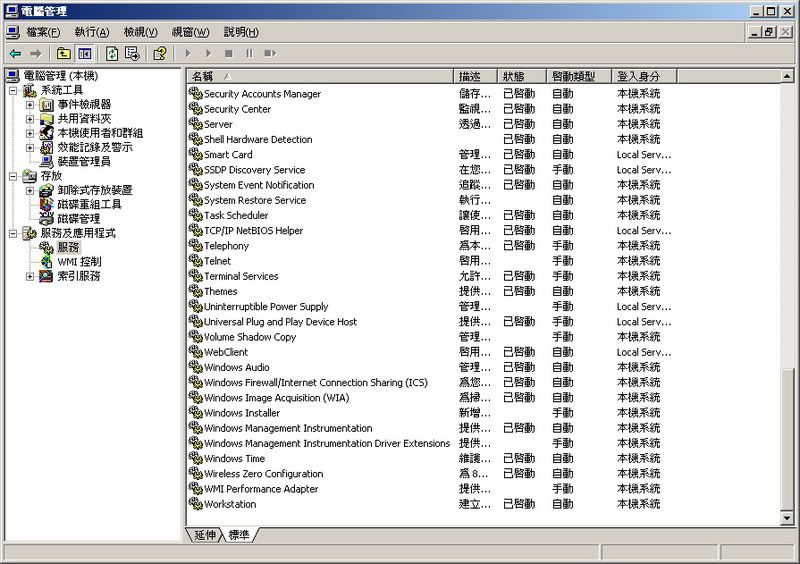800x564 pixels.
Task: Select 磁碟重組工具 (Disk Defragmenter) in tree
Action: 89,204
